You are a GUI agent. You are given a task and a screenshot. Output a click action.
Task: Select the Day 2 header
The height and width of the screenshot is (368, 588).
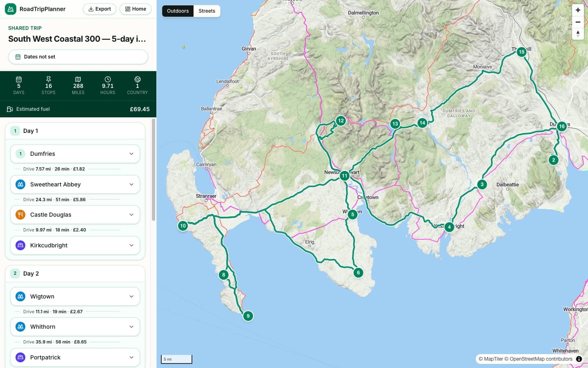75,274
